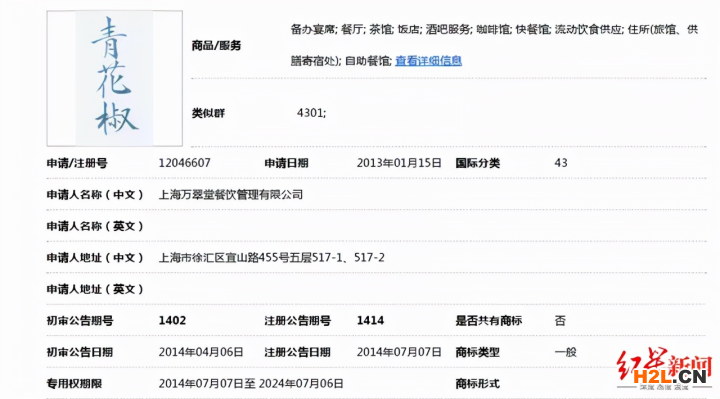Click the 申请人名称（英文） label

(x=96, y=226)
